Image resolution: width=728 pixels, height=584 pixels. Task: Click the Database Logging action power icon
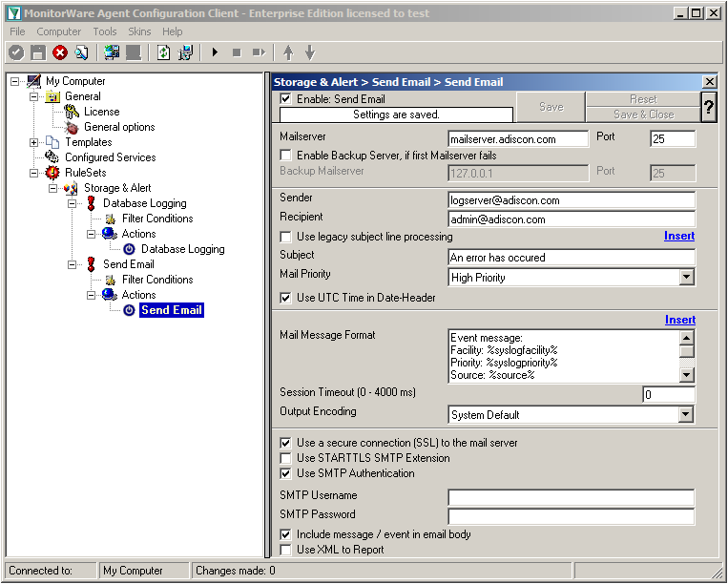(x=129, y=249)
